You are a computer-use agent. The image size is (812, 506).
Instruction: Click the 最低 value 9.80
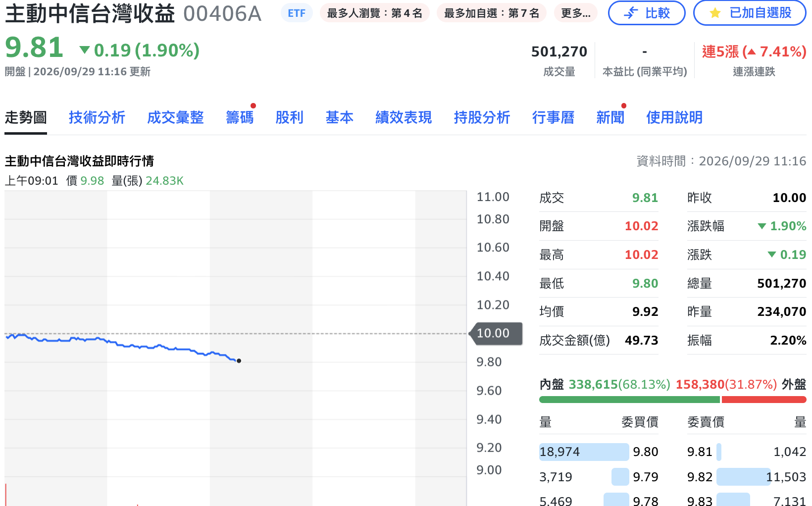[645, 284]
